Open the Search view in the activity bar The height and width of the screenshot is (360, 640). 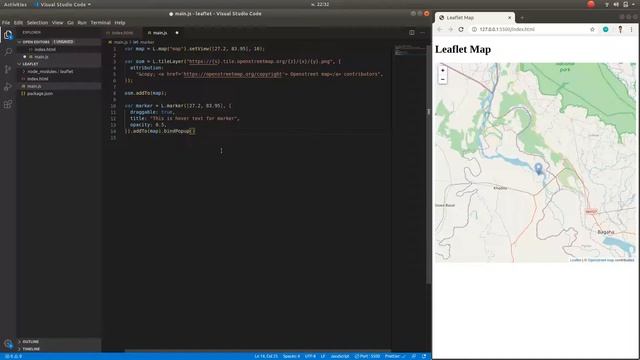pyautogui.click(x=8, y=52)
